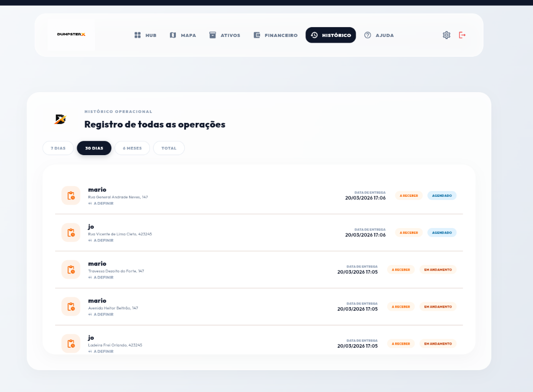
Task: Click the DumpsterX logo in navbar
Action: 71,35
